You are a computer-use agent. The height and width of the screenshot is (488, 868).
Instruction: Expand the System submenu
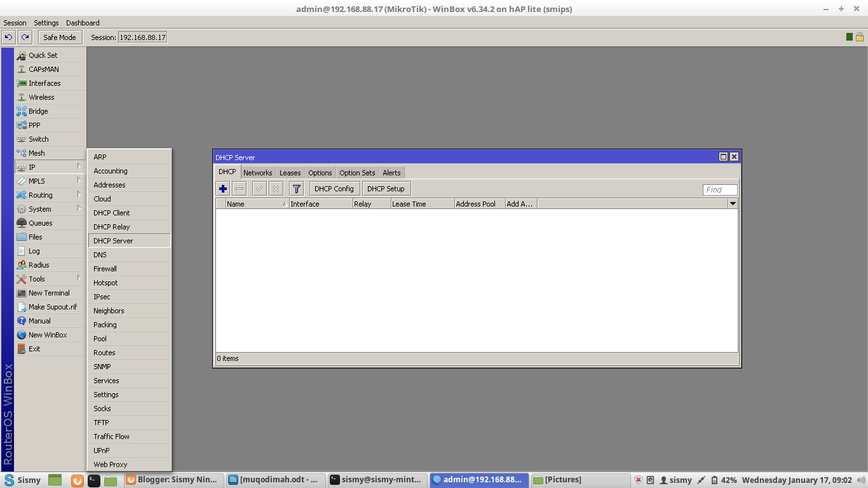tap(50, 209)
